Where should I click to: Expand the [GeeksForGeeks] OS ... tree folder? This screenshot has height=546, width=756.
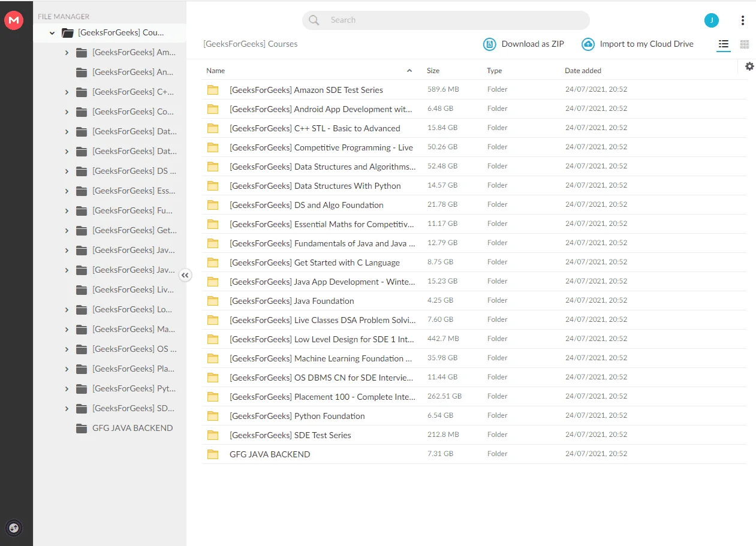point(67,349)
